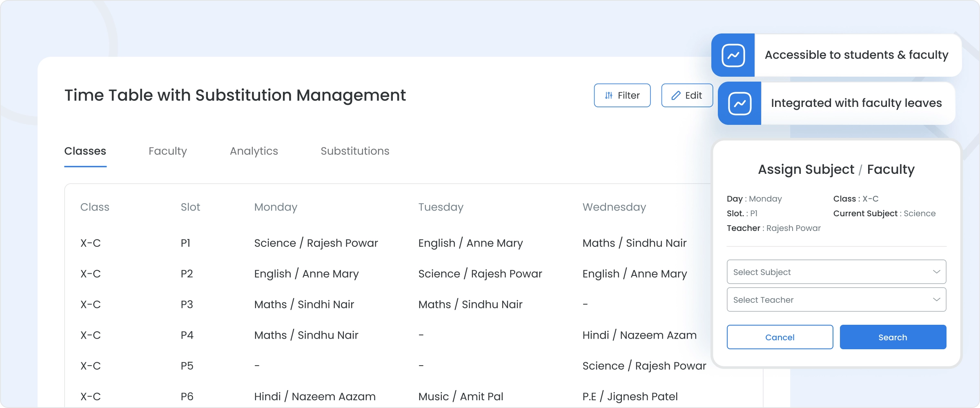The image size is (980, 408).
Task: Open the Select Teacher dropdown
Action: [836, 299]
